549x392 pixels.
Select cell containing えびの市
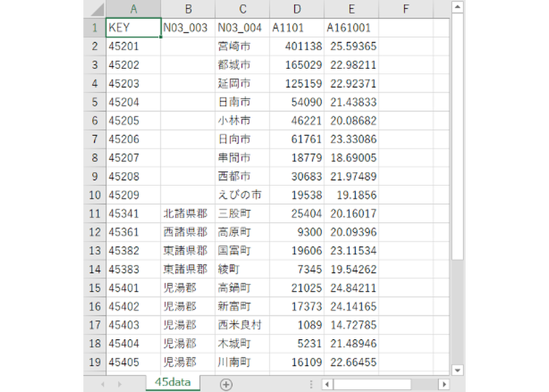coord(242,195)
